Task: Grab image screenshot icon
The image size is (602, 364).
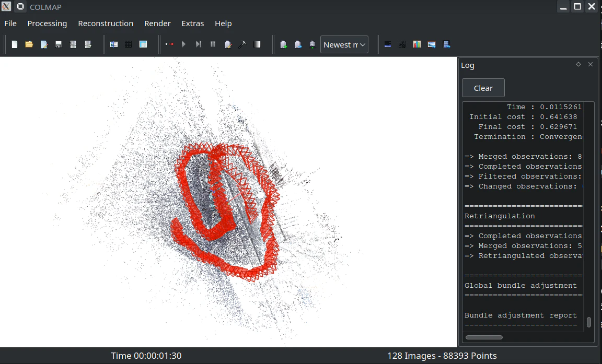Action: tap(432, 44)
